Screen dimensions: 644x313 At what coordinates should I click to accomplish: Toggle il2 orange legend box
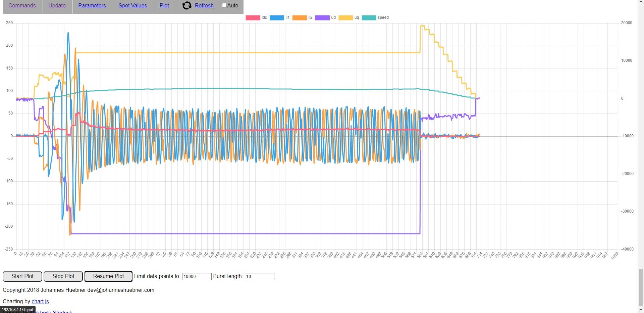(x=299, y=18)
